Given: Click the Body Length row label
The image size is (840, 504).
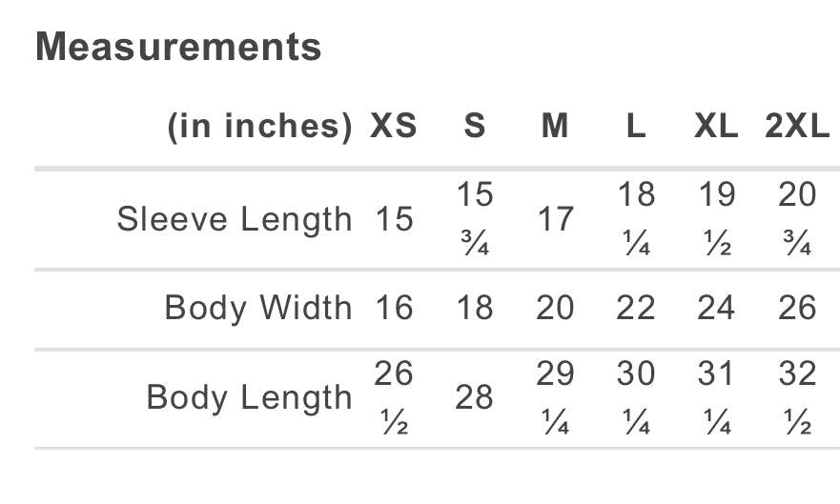Looking at the screenshot, I should tap(250, 397).
